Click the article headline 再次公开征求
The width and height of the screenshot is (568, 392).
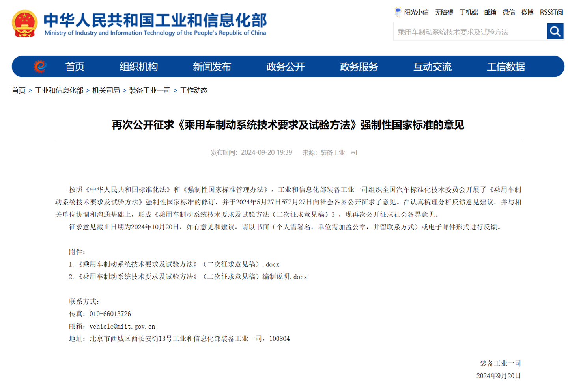[x=288, y=125]
